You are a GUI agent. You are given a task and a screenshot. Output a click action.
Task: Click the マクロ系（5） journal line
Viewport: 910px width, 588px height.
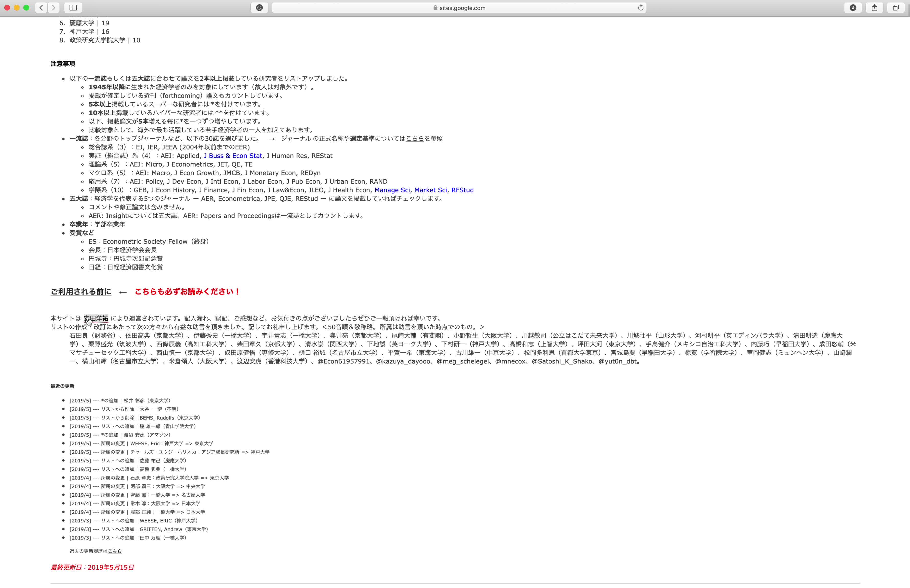click(205, 173)
